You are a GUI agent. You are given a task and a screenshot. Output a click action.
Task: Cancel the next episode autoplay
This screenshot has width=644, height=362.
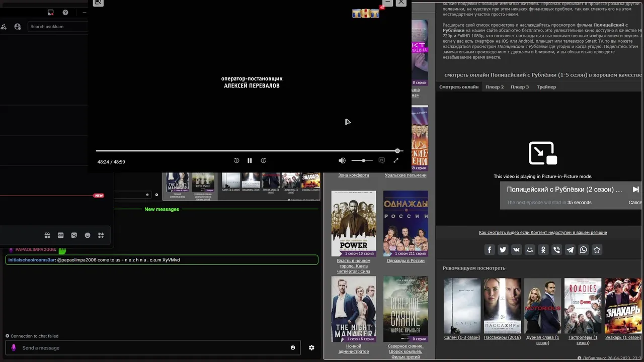click(635, 203)
